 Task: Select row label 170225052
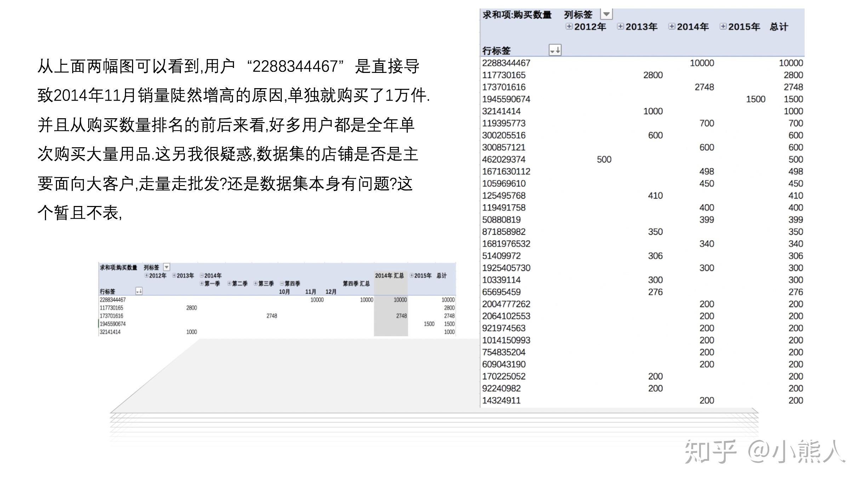(504, 376)
